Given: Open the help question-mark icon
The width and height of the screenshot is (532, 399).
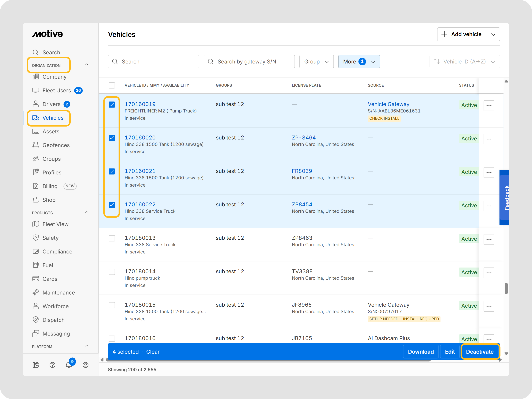Looking at the screenshot, I should coord(52,365).
